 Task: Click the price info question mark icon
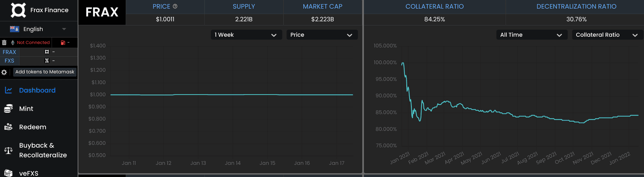pyautogui.click(x=175, y=6)
